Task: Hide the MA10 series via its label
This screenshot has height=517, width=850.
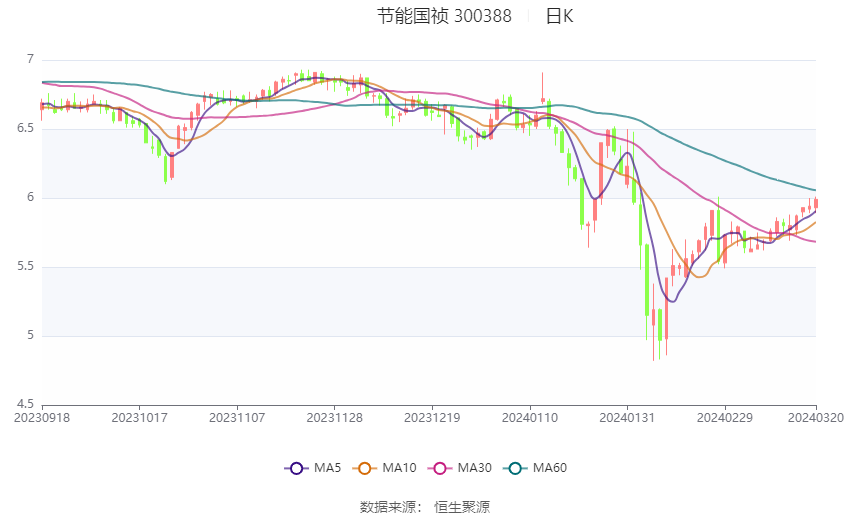Action: coord(400,468)
